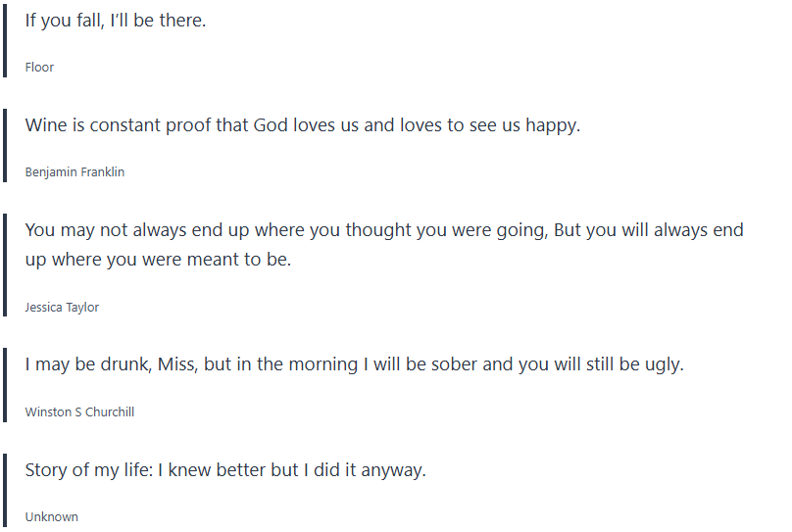The height and width of the screenshot is (532, 792).
Task: Select the Winston S Churchill author label
Action: [79, 412]
